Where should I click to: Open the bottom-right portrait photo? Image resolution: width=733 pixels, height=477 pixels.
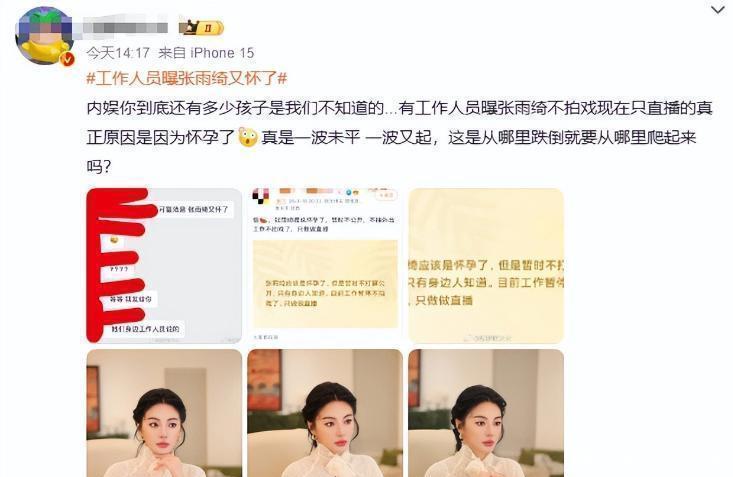pyautogui.click(x=486, y=413)
